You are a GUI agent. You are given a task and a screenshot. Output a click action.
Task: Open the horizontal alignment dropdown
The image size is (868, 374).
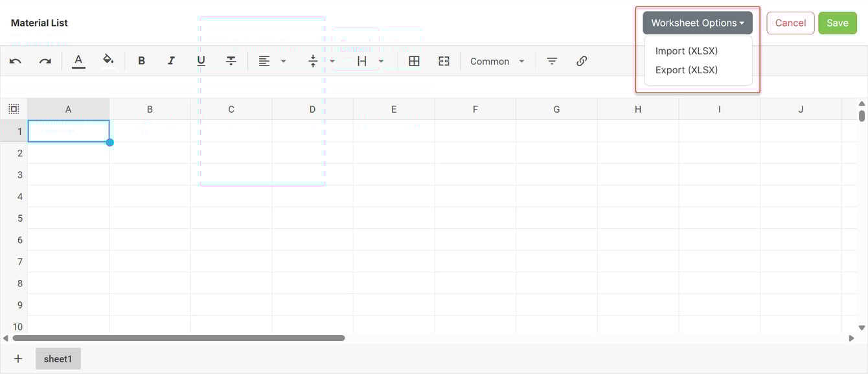tap(283, 61)
